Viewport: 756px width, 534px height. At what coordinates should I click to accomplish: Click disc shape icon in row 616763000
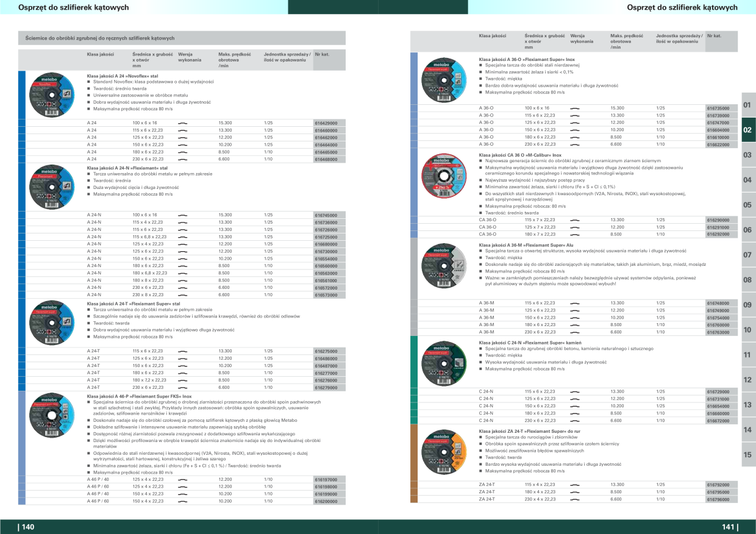(574, 332)
